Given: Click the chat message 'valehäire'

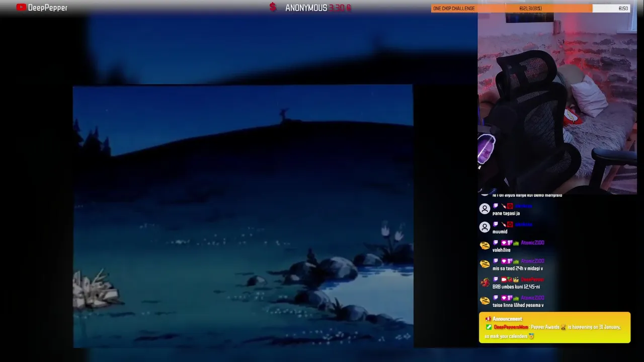Looking at the screenshot, I should coord(502,250).
